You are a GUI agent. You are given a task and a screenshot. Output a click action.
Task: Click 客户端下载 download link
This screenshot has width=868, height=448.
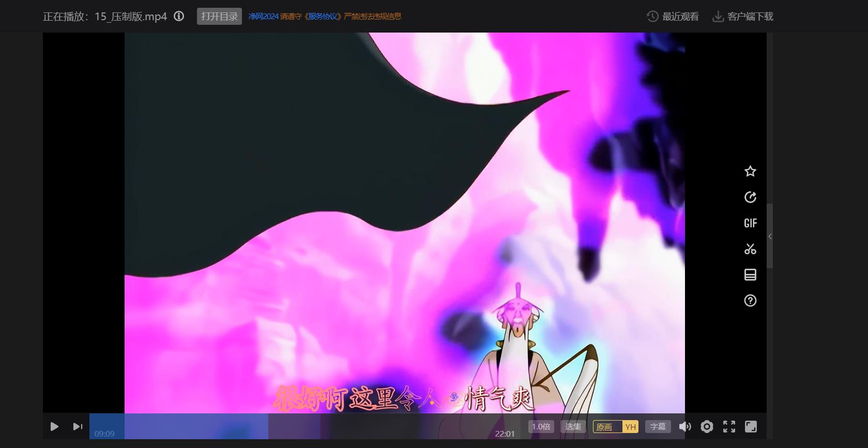pyautogui.click(x=743, y=17)
